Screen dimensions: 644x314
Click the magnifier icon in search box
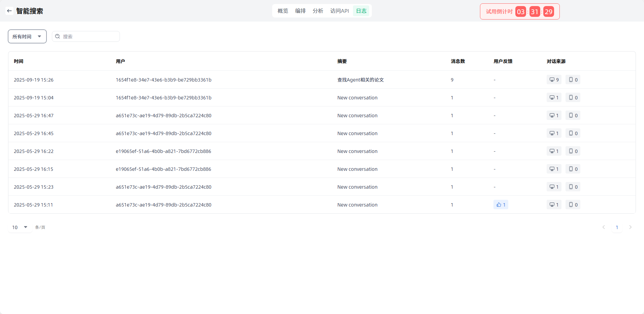(x=58, y=36)
